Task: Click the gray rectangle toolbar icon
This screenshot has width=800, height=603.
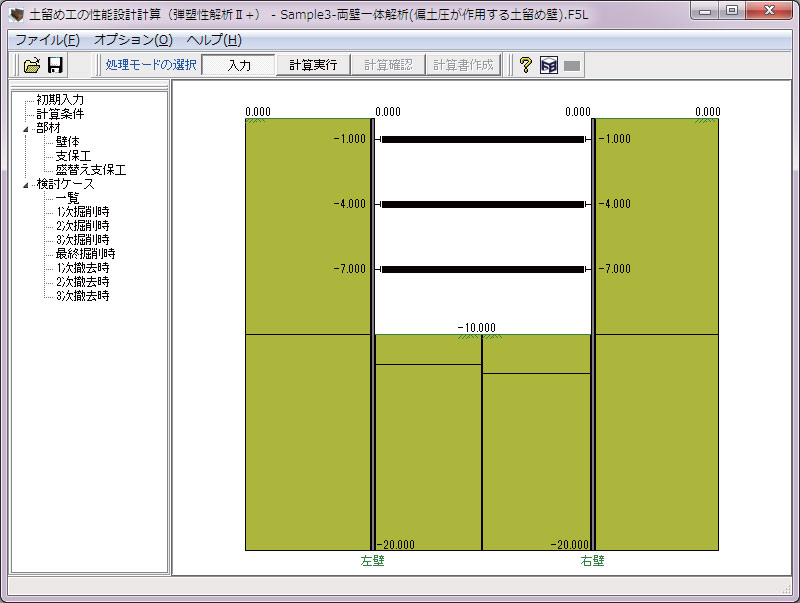Action: (572, 66)
